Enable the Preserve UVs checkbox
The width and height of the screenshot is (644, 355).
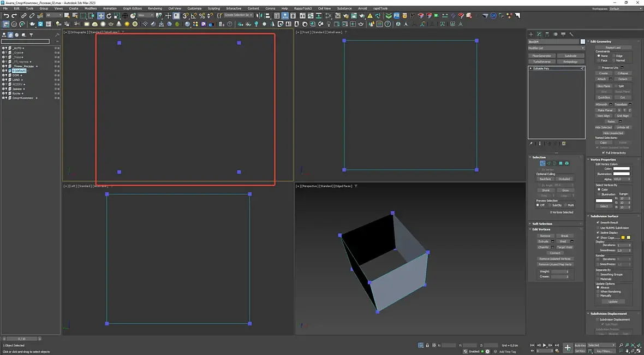(x=599, y=68)
